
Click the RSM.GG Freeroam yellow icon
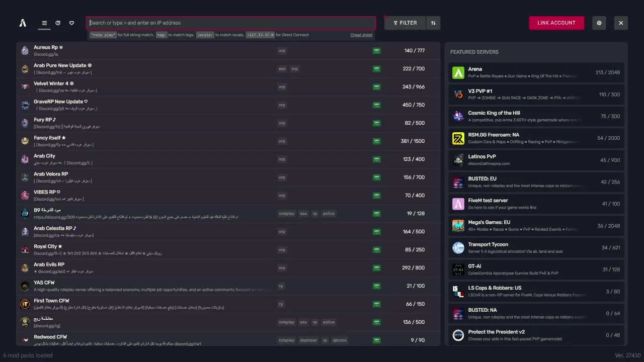click(x=458, y=138)
